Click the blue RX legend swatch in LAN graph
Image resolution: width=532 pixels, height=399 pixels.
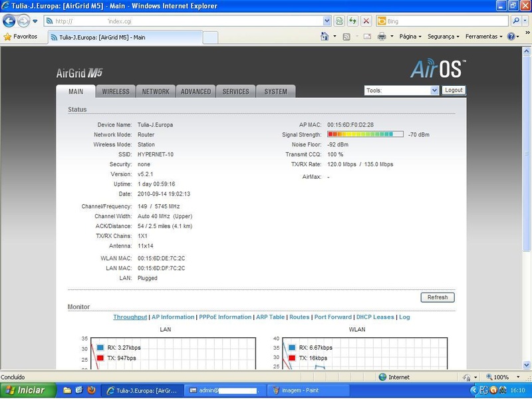click(100, 347)
